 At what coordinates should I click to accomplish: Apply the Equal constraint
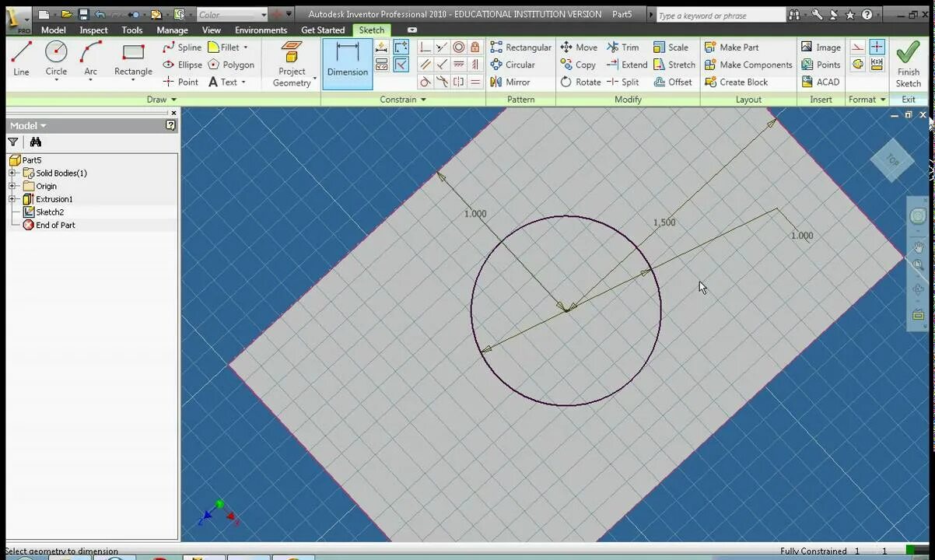tap(475, 82)
